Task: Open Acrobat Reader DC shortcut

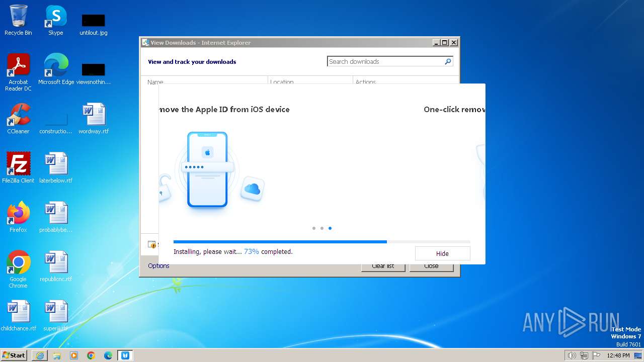Action: (18, 72)
